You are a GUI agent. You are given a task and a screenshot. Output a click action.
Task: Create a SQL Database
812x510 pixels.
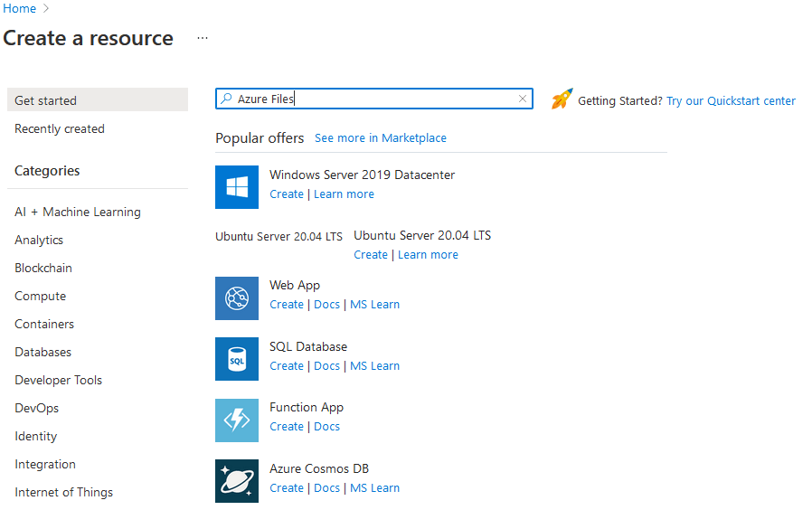pos(287,366)
